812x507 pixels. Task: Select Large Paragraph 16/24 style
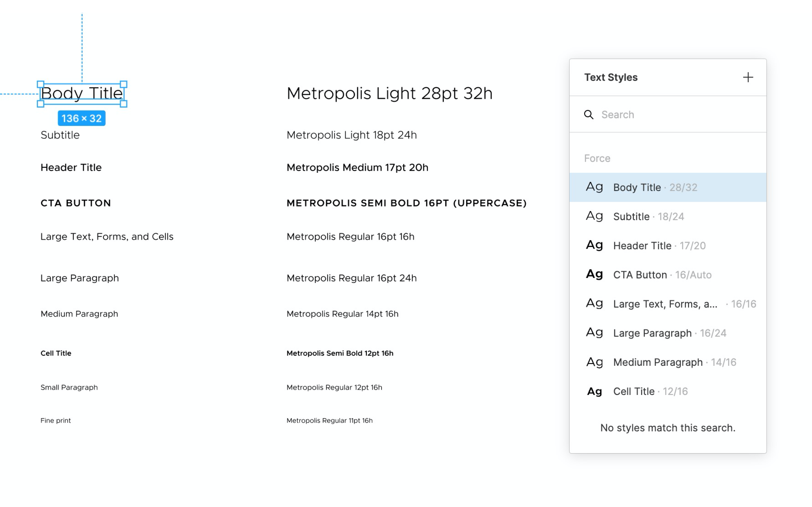pyautogui.click(x=668, y=333)
